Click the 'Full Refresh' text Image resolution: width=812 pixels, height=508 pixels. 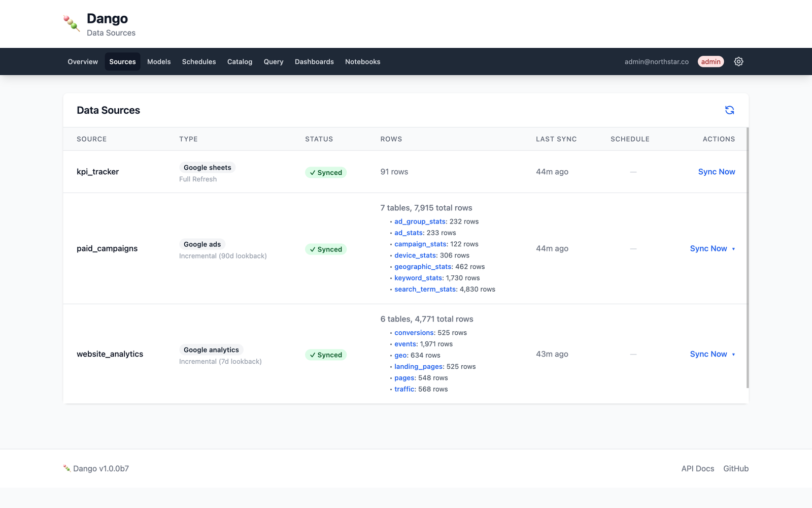coord(198,179)
